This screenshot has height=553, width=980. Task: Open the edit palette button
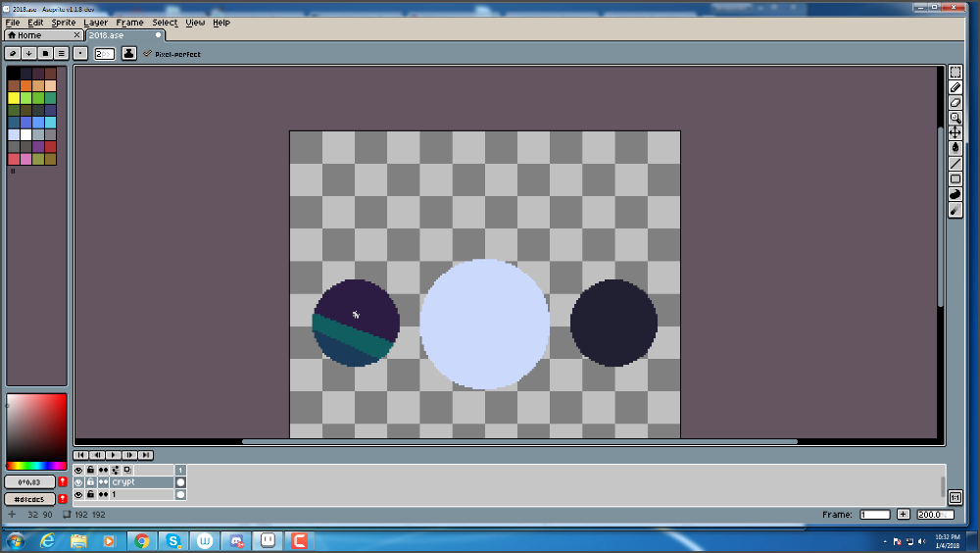coord(13,53)
